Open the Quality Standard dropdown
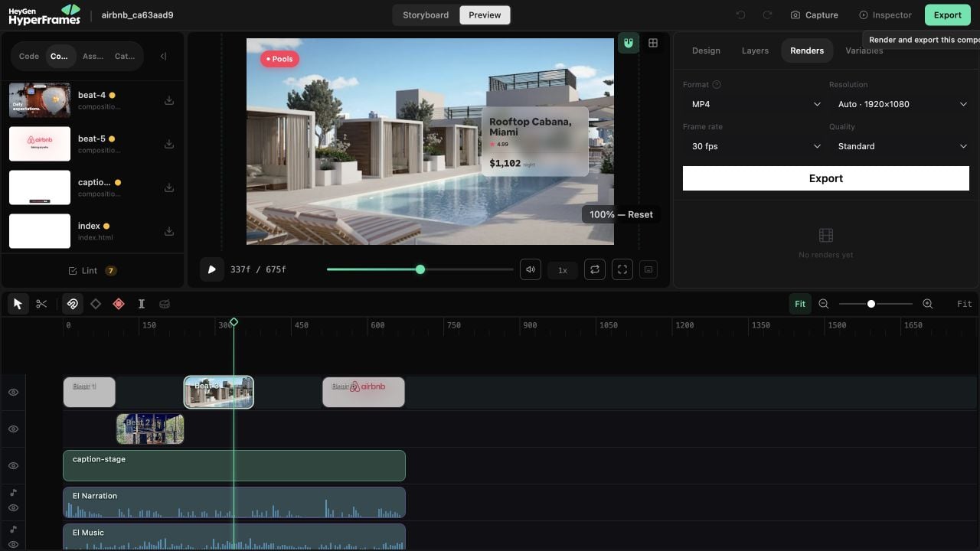980x551 pixels. [900, 146]
